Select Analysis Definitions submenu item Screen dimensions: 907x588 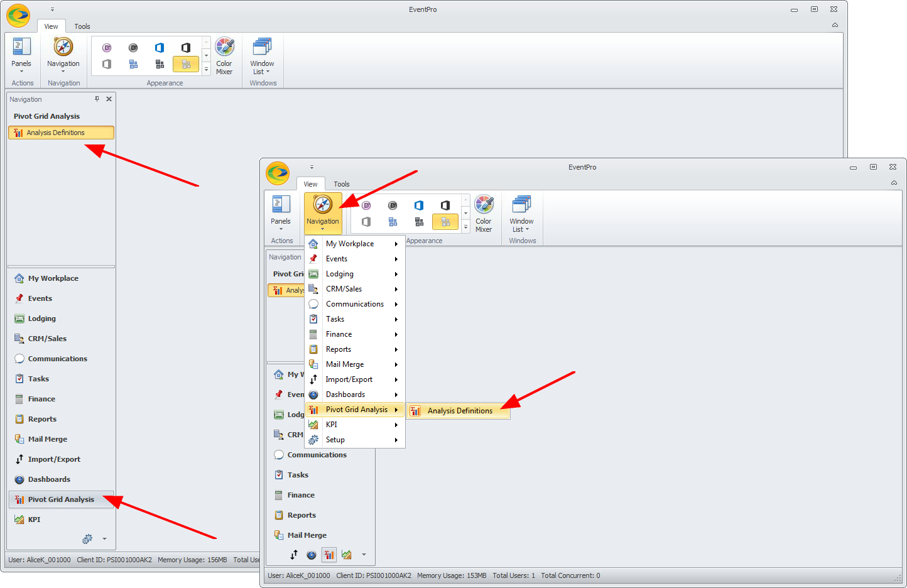(459, 411)
